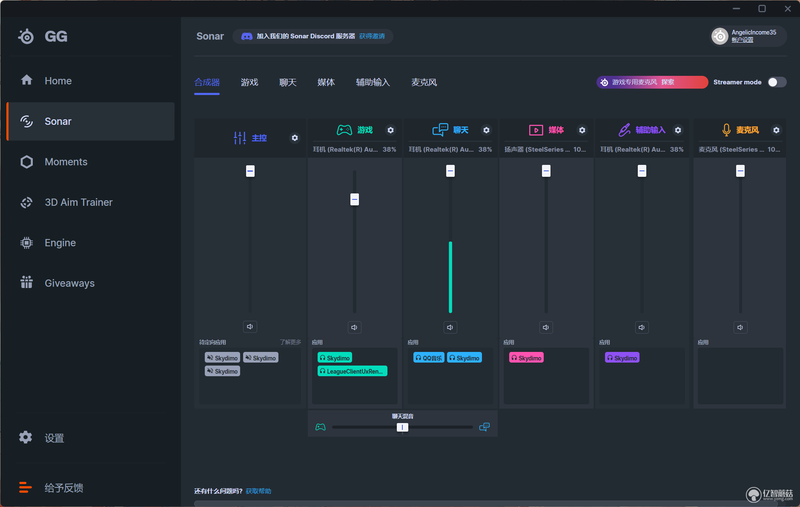Click the 了解更多 link in 主控

pos(290,342)
